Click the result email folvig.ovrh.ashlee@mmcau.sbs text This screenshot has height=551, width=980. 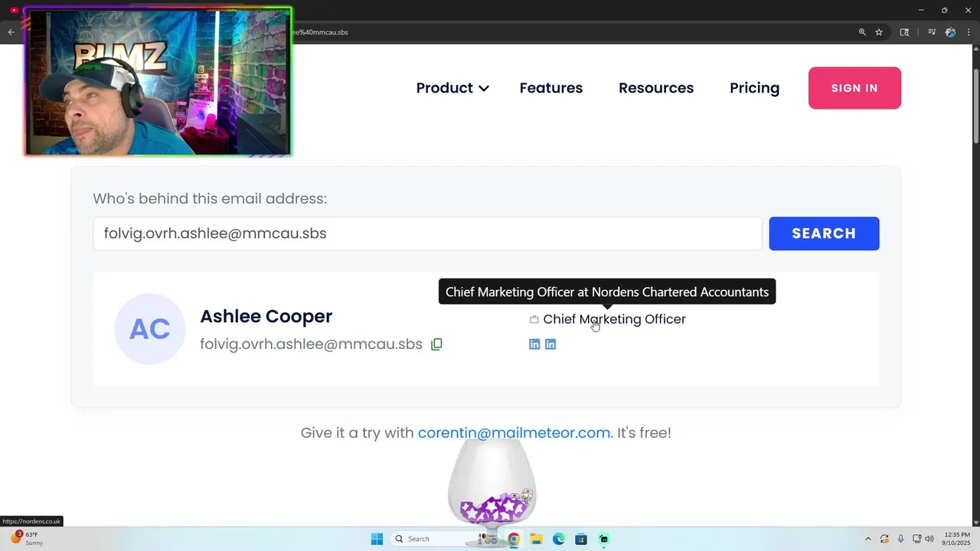311,344
